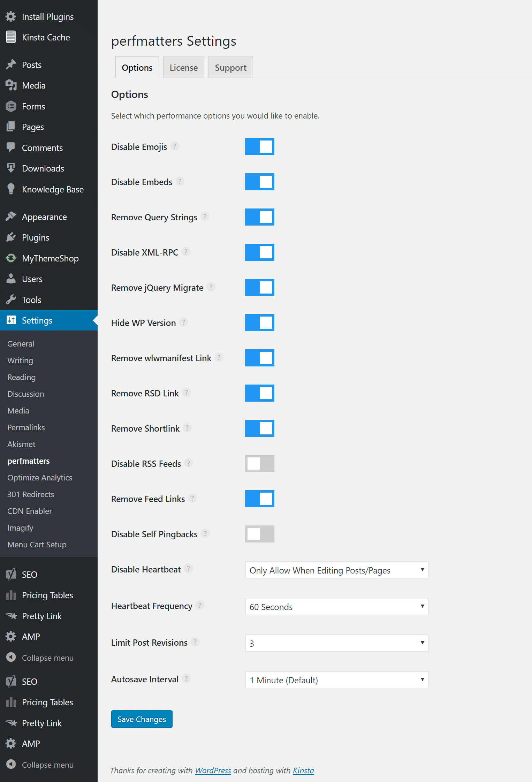Click the Posts pushpin icon

(x=11, y=64)
